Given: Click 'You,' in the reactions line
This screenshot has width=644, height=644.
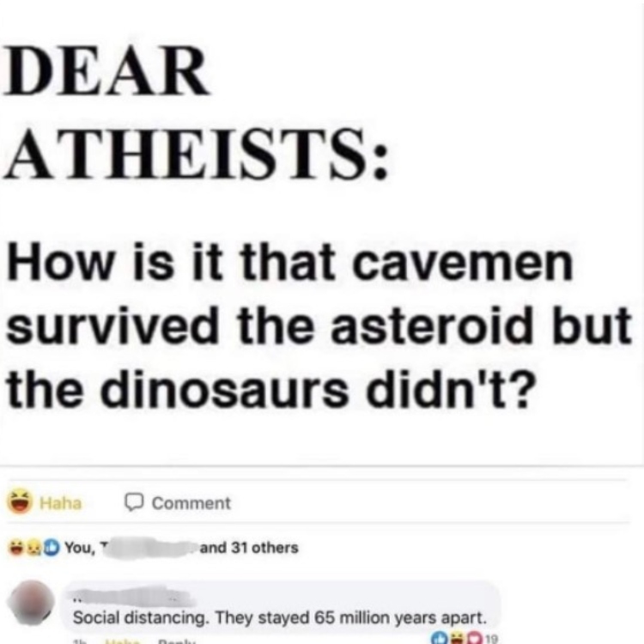Looking at the screenshot, I should click(x=80, y=548).
